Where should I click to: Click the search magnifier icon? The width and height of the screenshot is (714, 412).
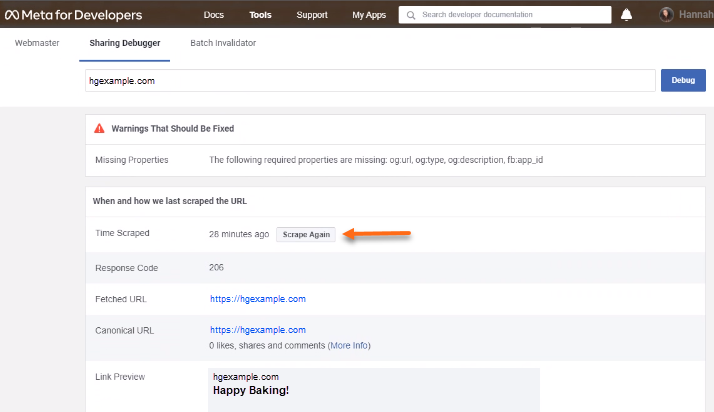click(411, 15)
